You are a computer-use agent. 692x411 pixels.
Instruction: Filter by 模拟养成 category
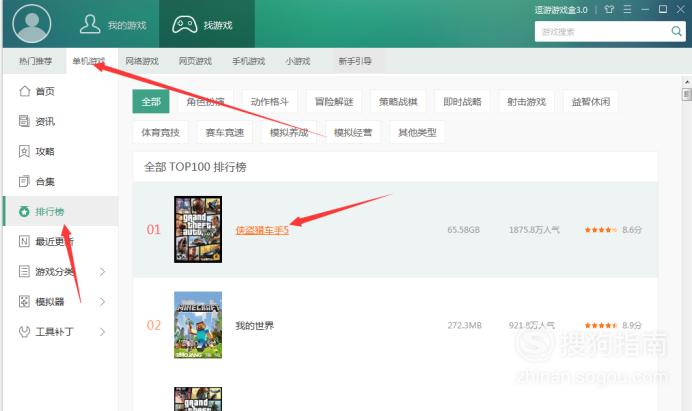click(289, 132)
